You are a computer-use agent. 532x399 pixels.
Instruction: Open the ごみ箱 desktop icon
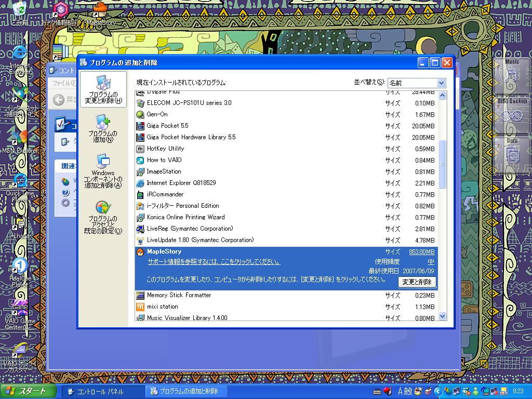tap(20, 14)
